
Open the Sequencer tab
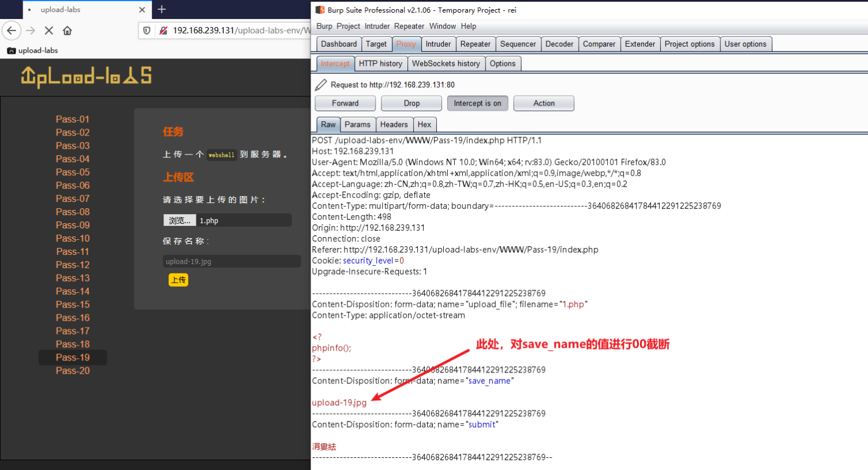click(518, 44)
